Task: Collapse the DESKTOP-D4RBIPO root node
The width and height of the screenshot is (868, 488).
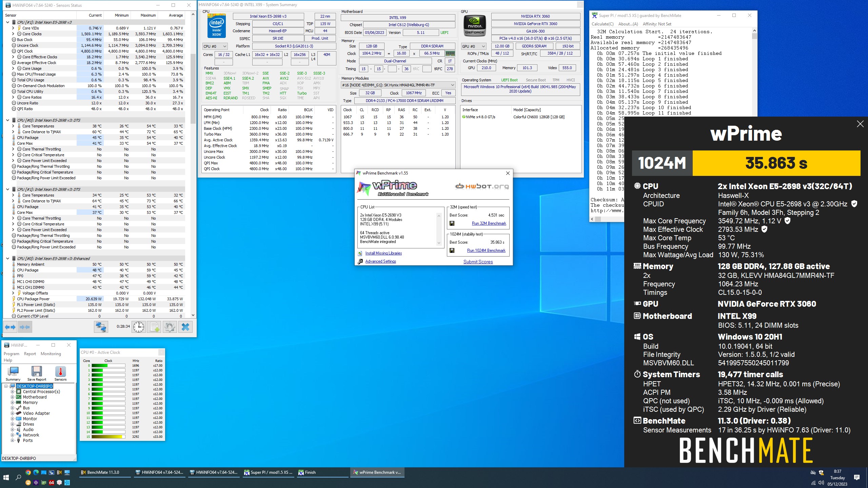Action: 6,386
